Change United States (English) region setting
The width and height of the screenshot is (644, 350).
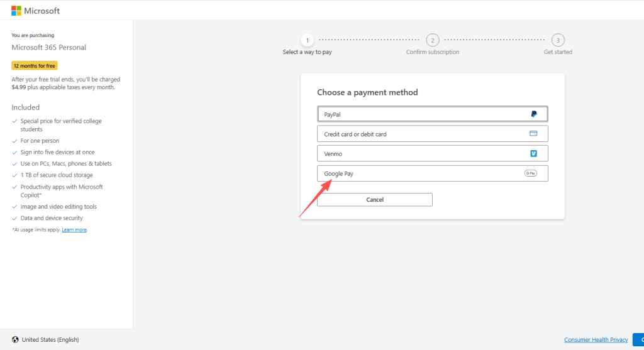pos(50,340)
